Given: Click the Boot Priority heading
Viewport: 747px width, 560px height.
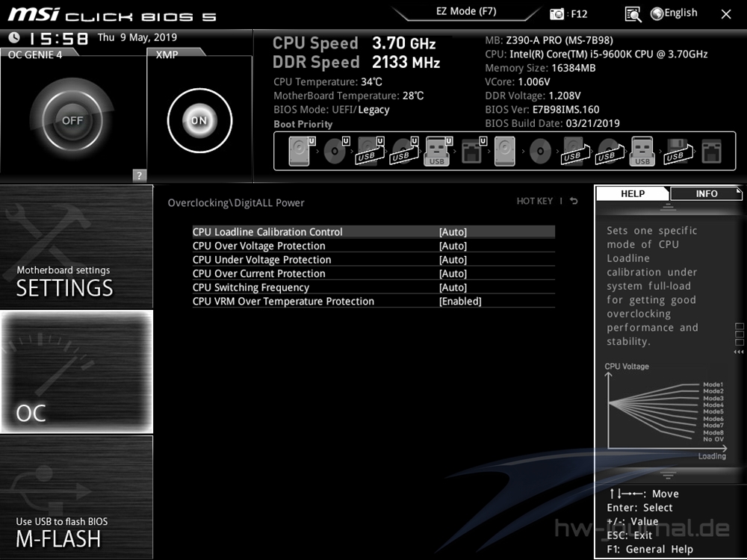Looking at the screenshot, I should 303,124.
